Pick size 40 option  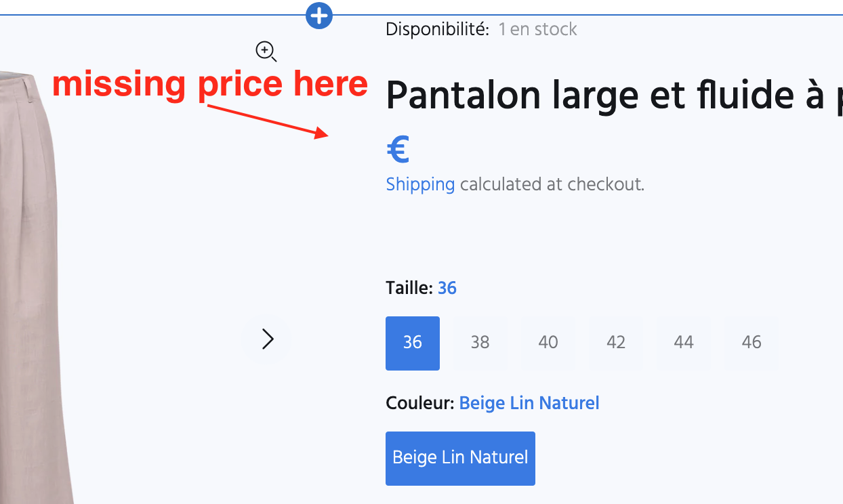point(548,343)
